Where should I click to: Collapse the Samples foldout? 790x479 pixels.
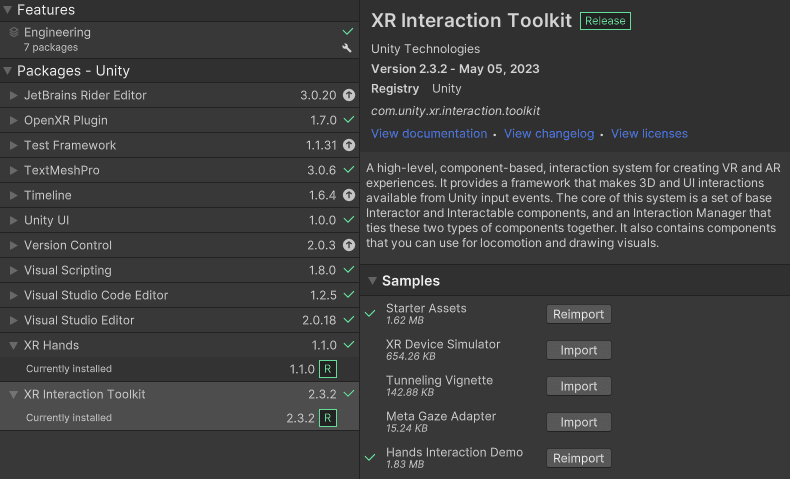tap(372, 281)
